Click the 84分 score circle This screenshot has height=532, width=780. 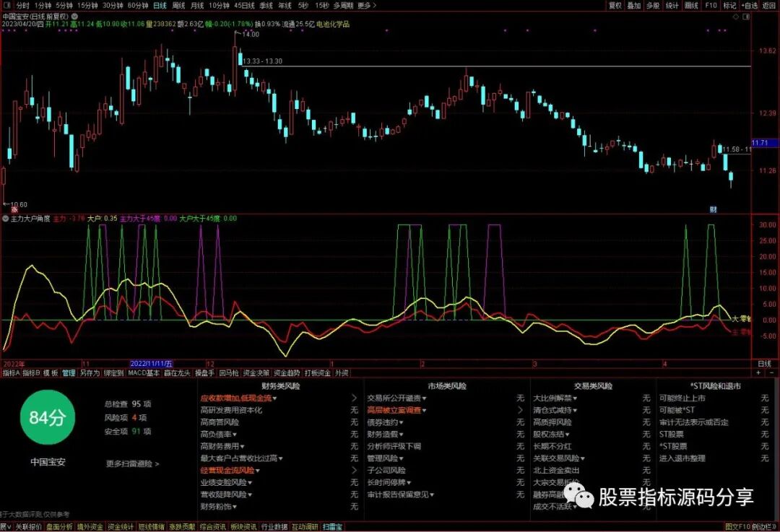pyautogui.click(x=47, y=418)
